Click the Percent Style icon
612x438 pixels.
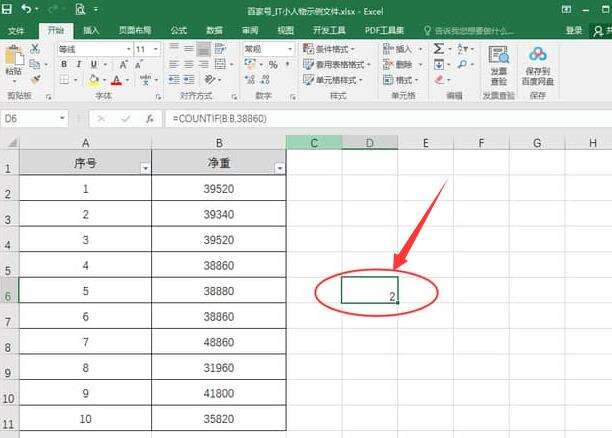tap(273, 64)
